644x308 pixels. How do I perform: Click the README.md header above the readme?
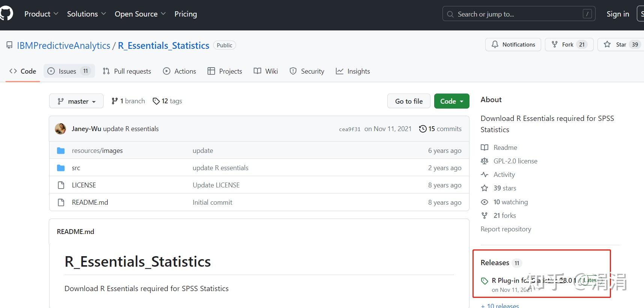coord(75,232)
